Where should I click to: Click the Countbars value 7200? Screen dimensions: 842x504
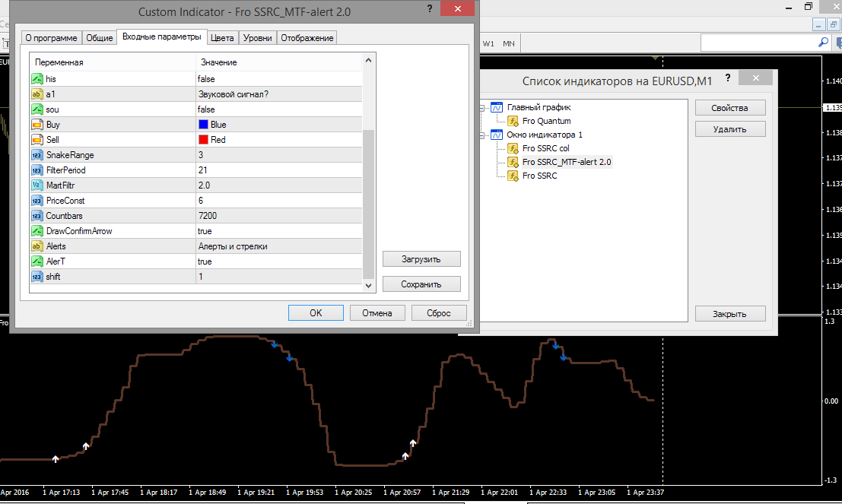coord(278,216)
